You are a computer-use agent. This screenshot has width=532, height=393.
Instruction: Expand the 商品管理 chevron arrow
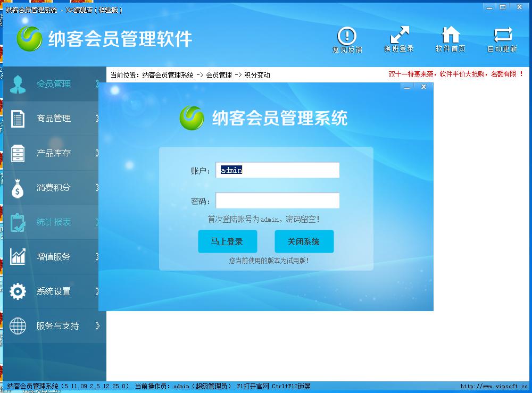[x=98, y=118]
